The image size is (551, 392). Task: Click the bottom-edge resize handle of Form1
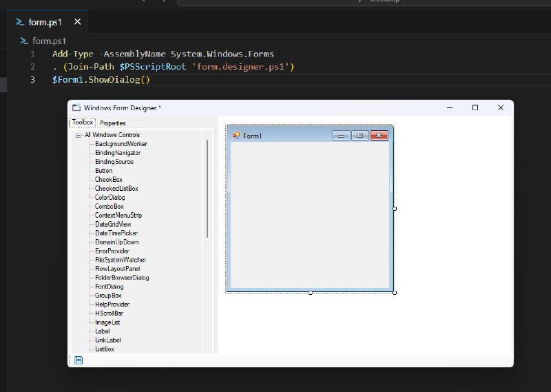tap(311, 293)
